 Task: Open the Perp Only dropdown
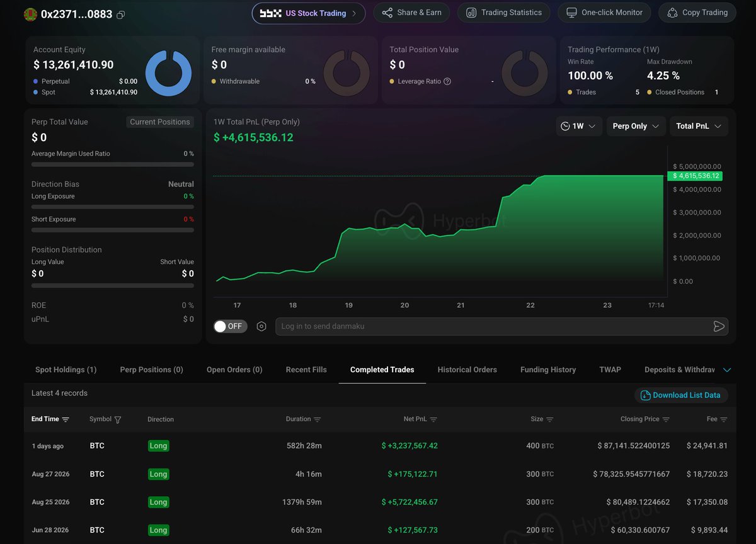click(x=636, y=126)
